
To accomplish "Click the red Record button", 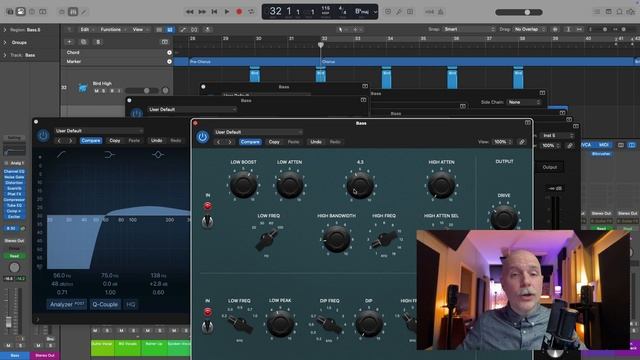I will pyautogui.click(x=240, y=12).
